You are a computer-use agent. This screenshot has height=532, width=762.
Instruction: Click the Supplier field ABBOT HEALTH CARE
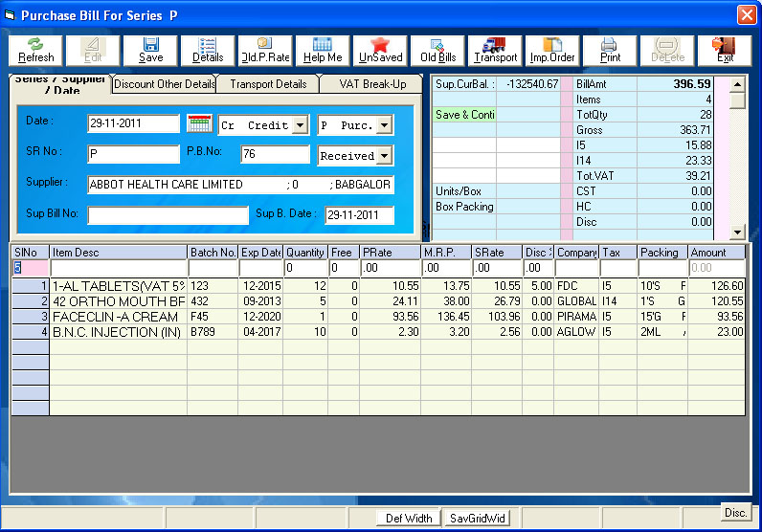click(240, 185)
